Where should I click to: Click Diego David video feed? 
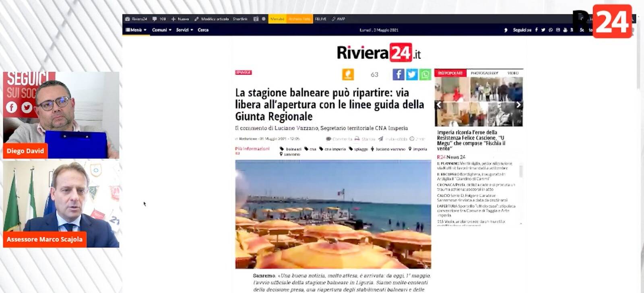(61, 115)
